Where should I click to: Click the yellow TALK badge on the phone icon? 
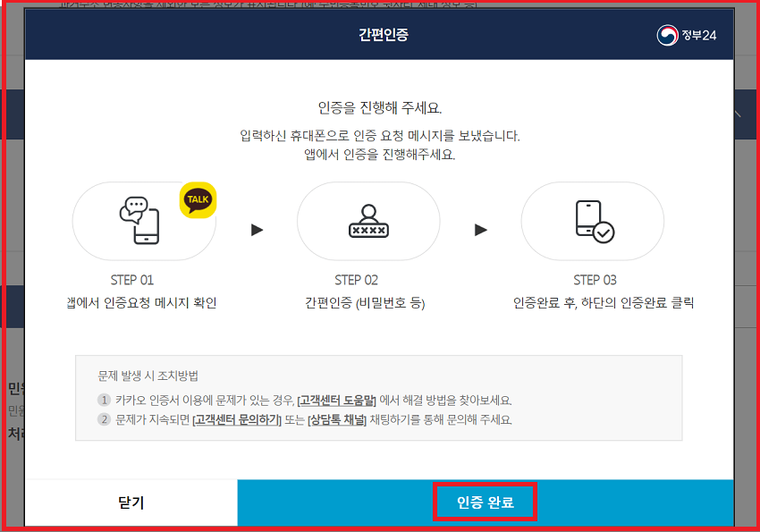click(197, 200)
